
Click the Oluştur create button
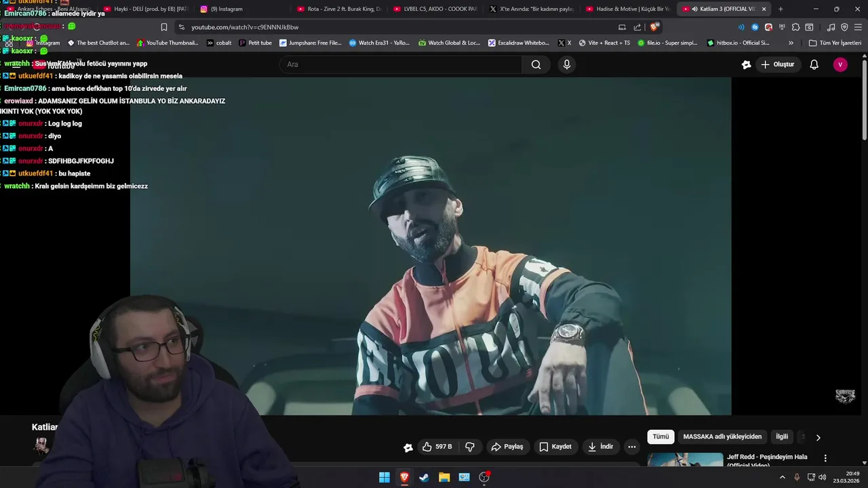[777, 64]
